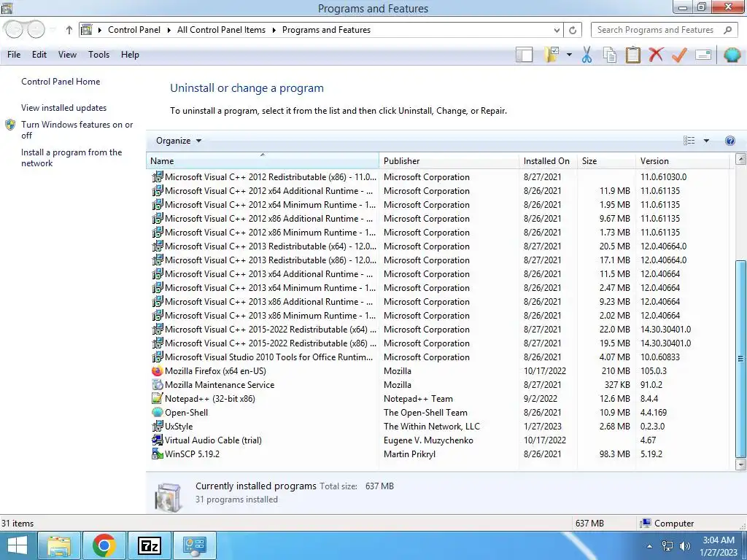Open the view options dropdown arrow
Screen dimensions: 747x560
coord(706,141)
